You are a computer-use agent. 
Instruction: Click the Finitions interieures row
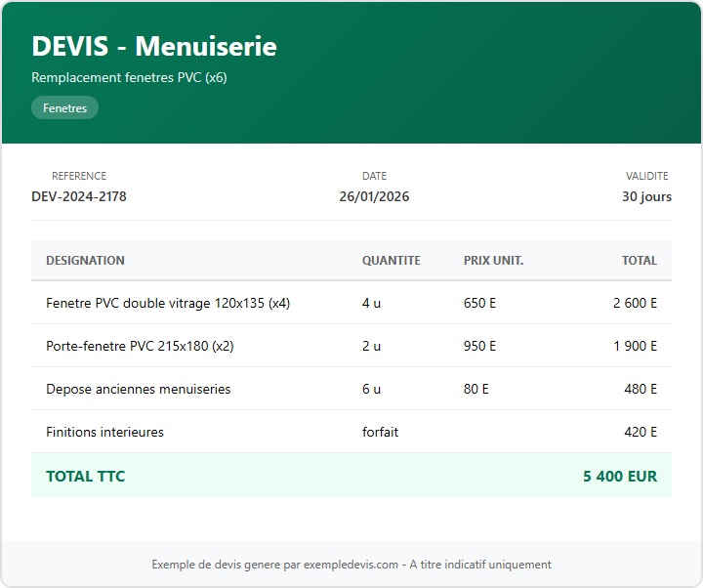click(104, 432)
